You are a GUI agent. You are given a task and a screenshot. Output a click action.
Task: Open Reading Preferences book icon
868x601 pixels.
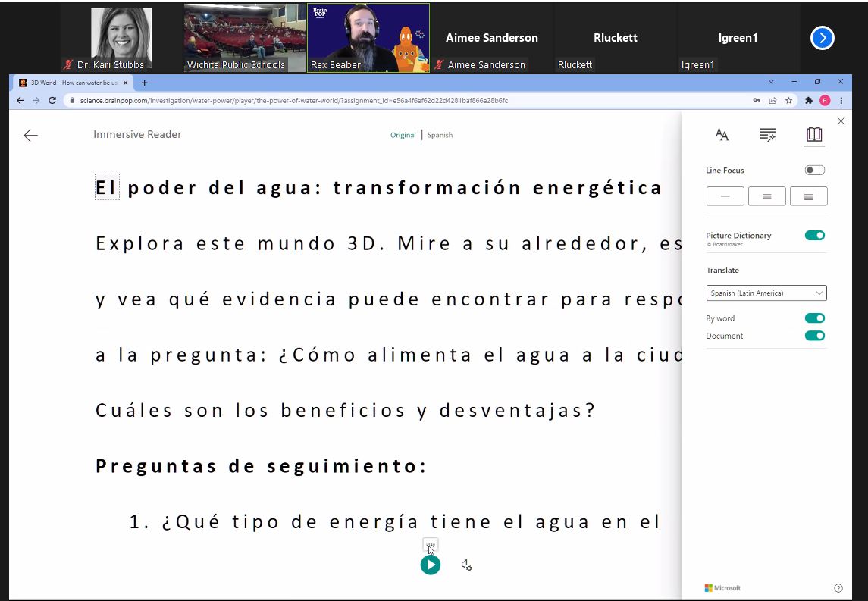(x=813, y=134)
